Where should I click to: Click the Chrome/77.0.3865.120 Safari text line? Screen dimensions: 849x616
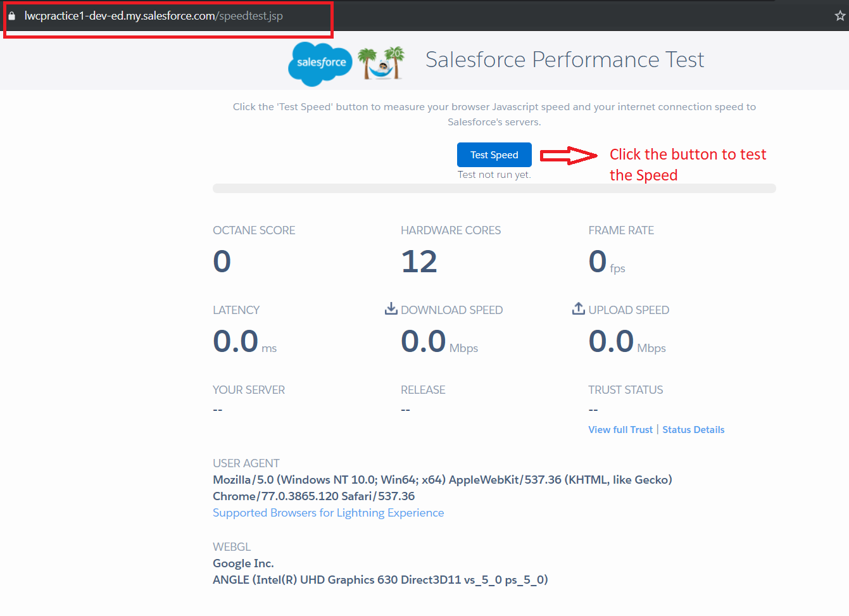314,496
